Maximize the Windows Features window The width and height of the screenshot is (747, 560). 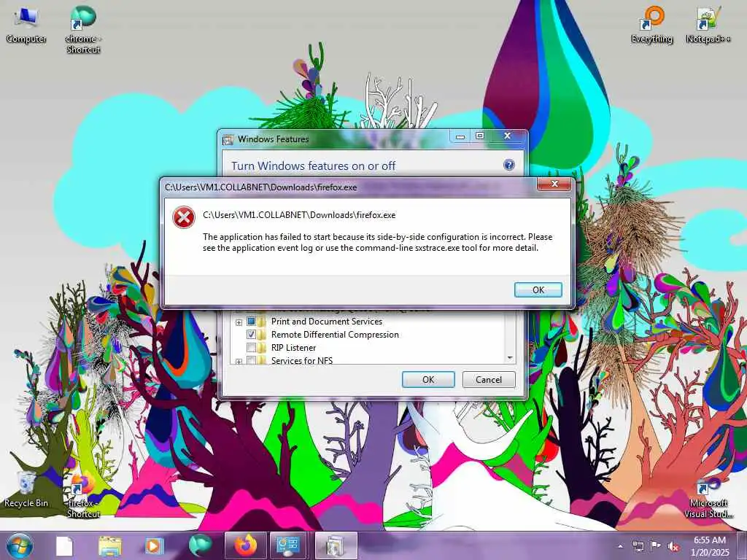pos(480,136)
